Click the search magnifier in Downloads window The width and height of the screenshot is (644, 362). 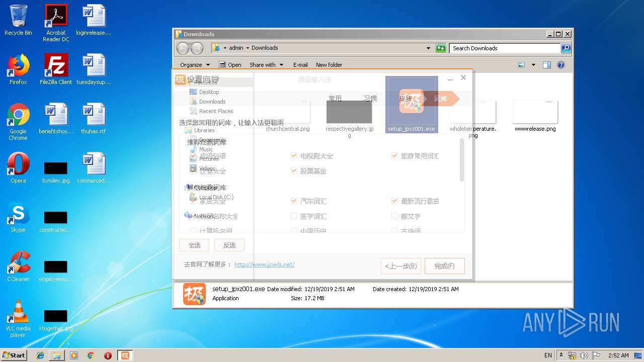click(566, 48)
